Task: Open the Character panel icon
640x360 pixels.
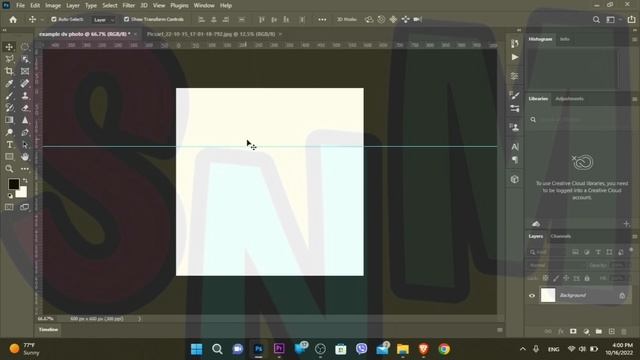Action: 515,147
